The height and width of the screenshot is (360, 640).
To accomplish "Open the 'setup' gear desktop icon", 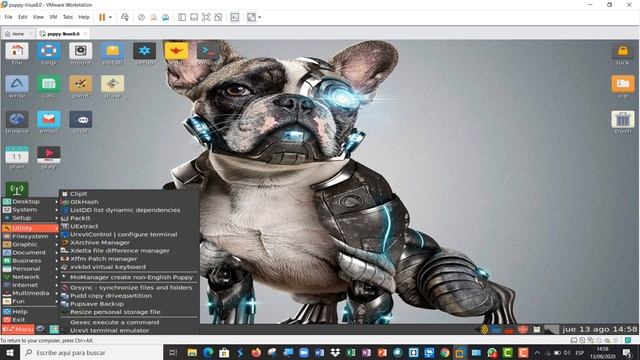I will click(x=144, y=52).
